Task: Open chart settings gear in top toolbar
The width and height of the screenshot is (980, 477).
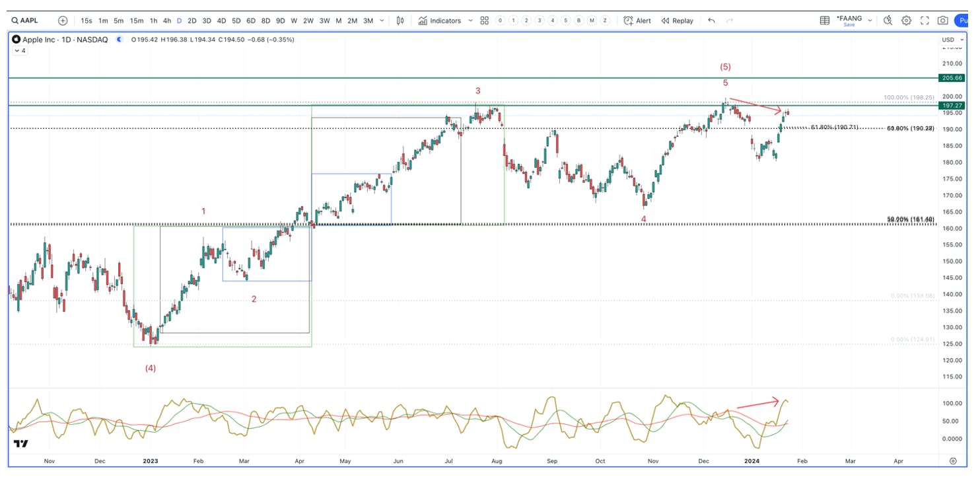Action: pyautogui.click(x=906, y=20)
